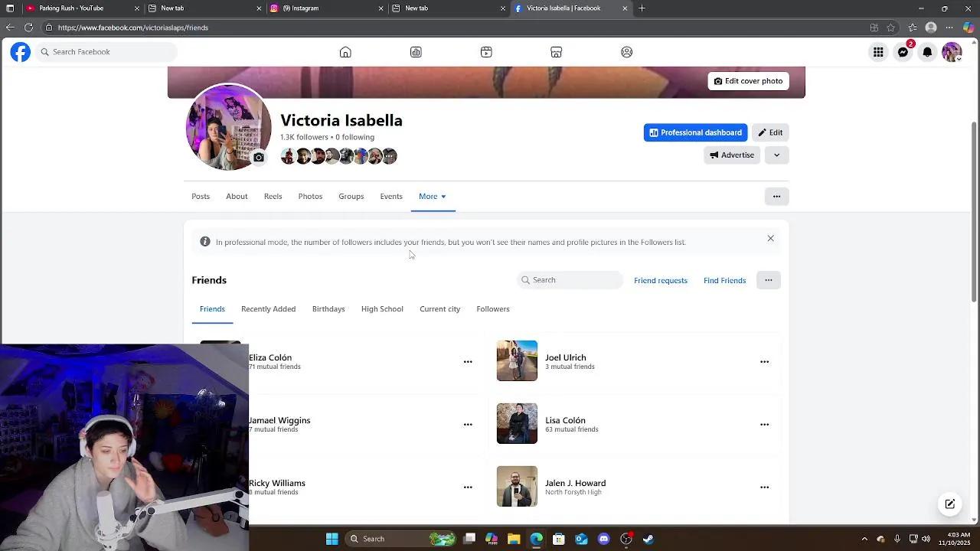Open the professional dashboard chart icon in top navigation
This screenshot has width=980, height=551.
[416, 52]
